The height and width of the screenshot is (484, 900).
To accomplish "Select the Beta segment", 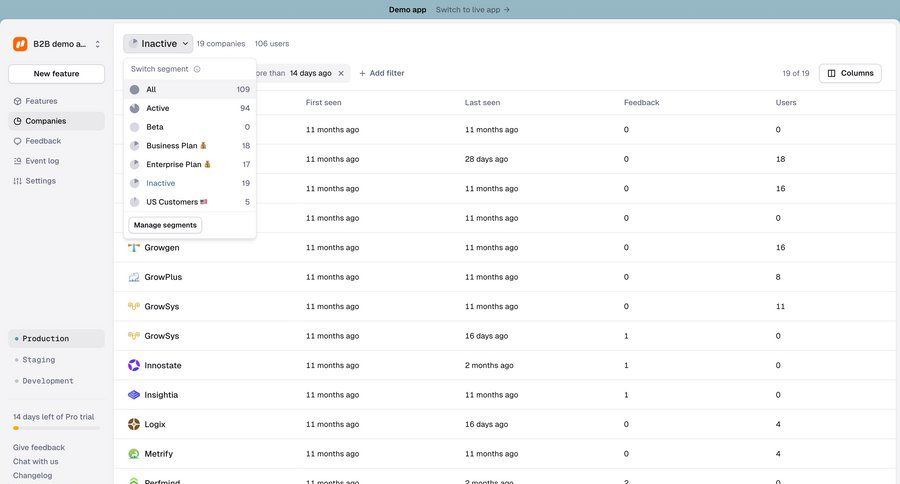I will coord(189,127).
